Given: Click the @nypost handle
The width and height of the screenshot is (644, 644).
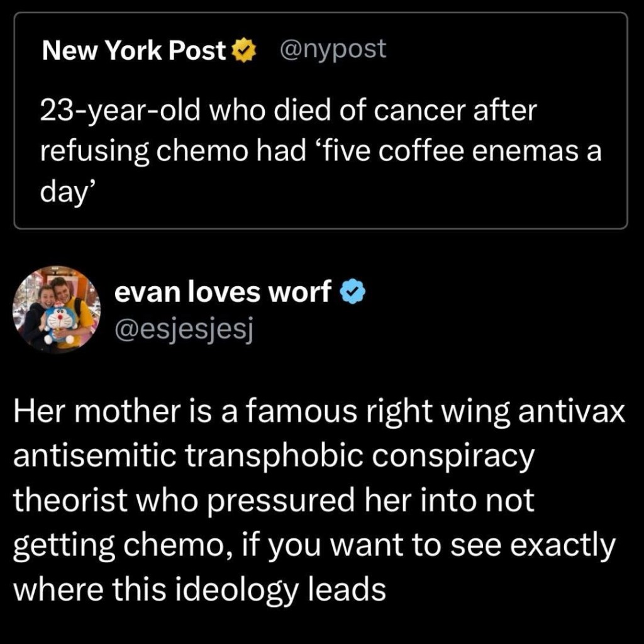Looking at the screenshot, I should (332, 50).
